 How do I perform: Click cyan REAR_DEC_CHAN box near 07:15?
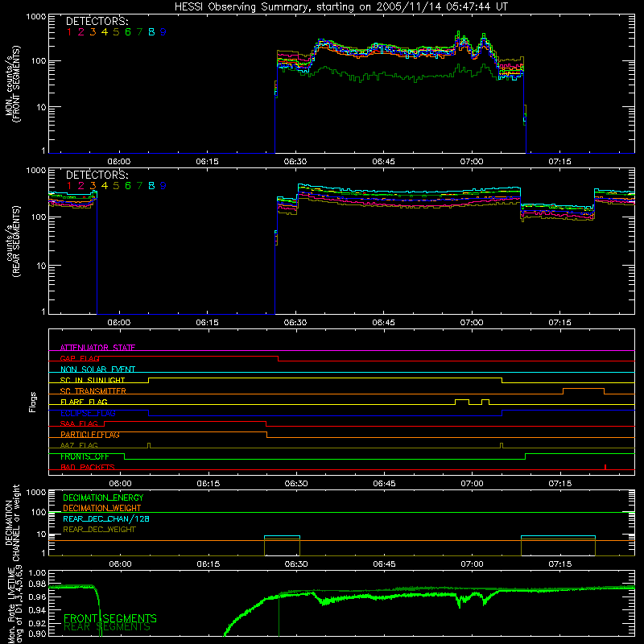(558, 536)
